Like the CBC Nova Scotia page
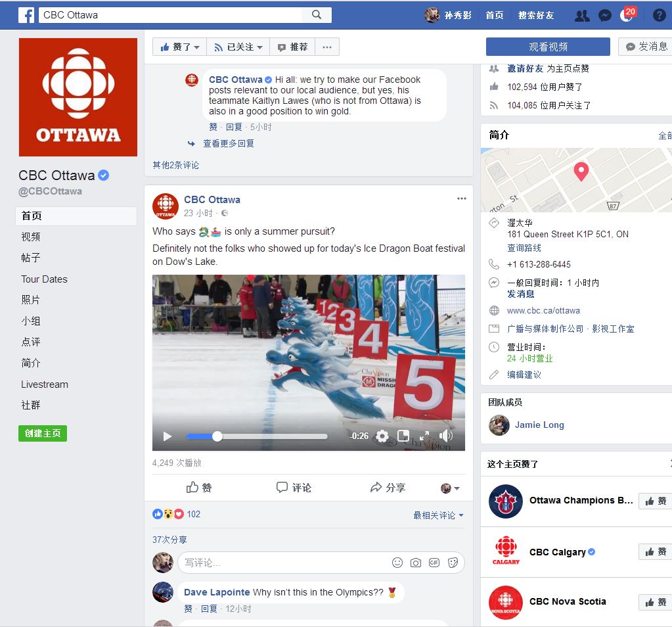 (656, 602)
